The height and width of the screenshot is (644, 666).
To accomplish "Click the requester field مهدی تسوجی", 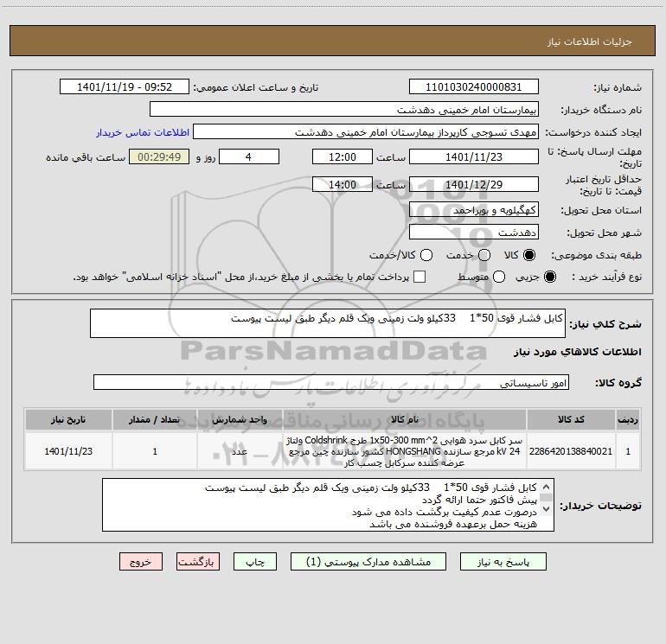I will (366, 132).
